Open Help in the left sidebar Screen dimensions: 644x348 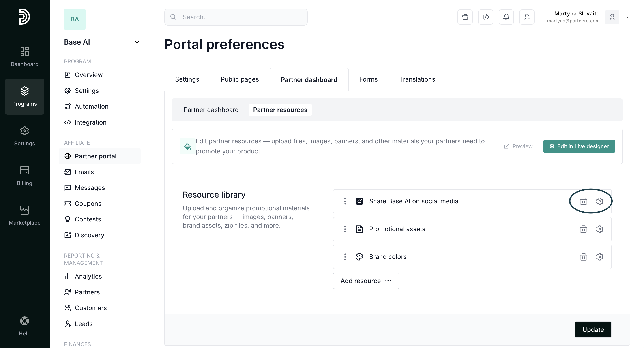[x=24, y=326]
